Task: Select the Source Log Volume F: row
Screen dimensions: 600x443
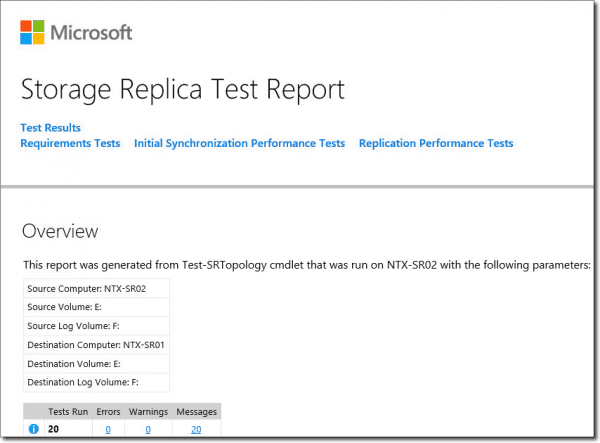Action: (96, 326)
